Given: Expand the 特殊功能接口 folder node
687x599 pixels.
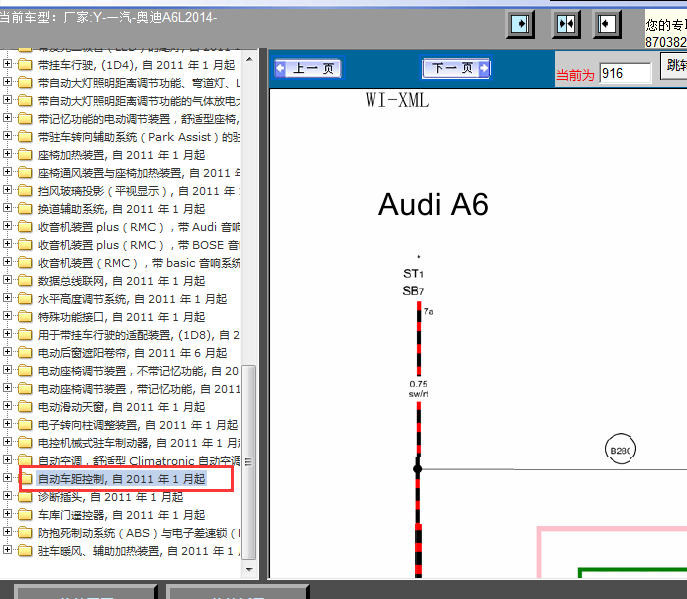Looking at the screenshot, I should (7, 315).
